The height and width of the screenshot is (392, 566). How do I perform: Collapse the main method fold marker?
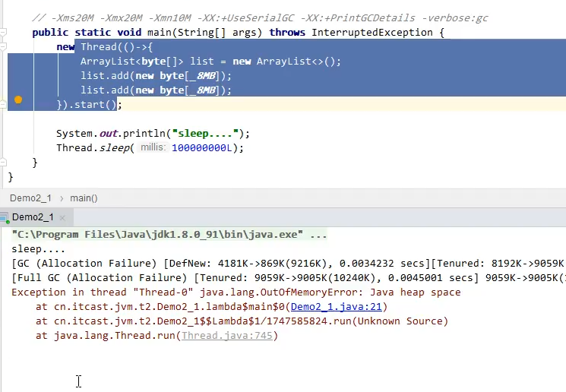(x=3, y=33)
